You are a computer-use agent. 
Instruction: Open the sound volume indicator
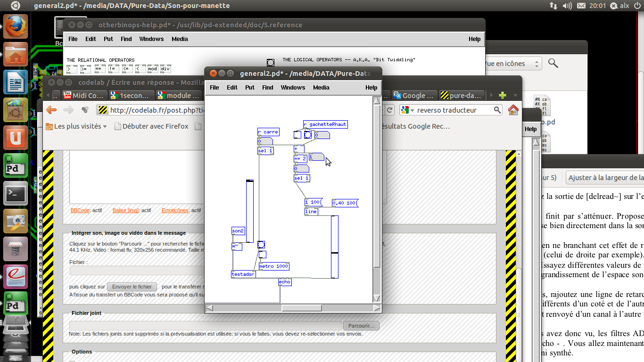coord(567,6)
